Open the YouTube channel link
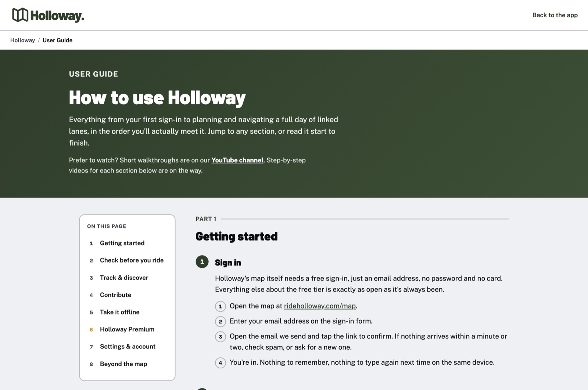The height and width of the screenshot is (390, 588). 237,160
